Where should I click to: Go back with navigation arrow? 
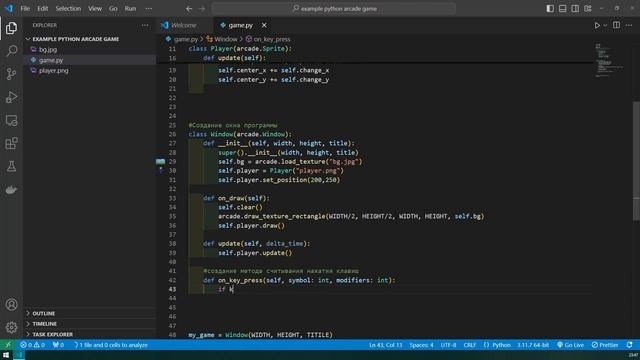189,9
